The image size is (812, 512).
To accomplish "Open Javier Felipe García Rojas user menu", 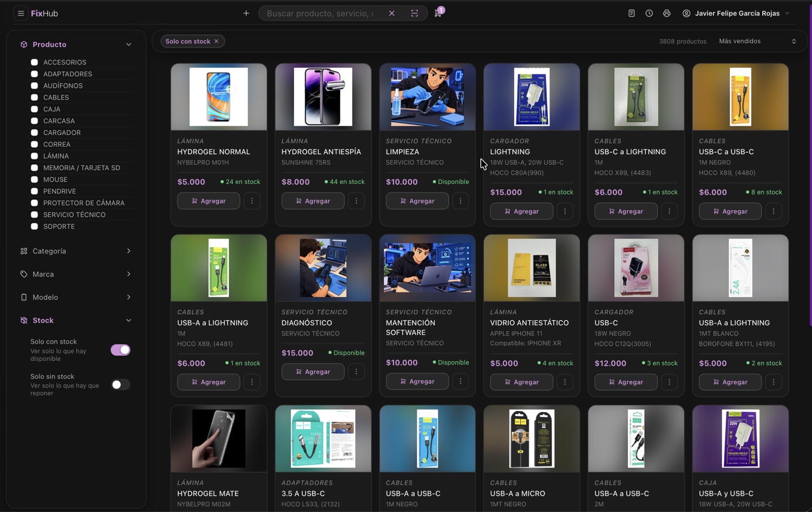I will [x=736, y=14].
